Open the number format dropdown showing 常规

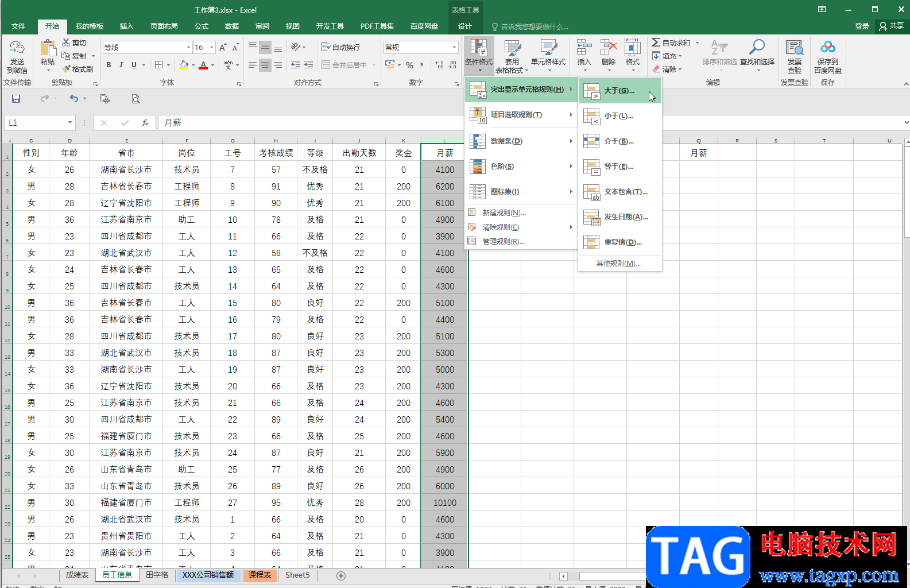(x=454, y=48)
